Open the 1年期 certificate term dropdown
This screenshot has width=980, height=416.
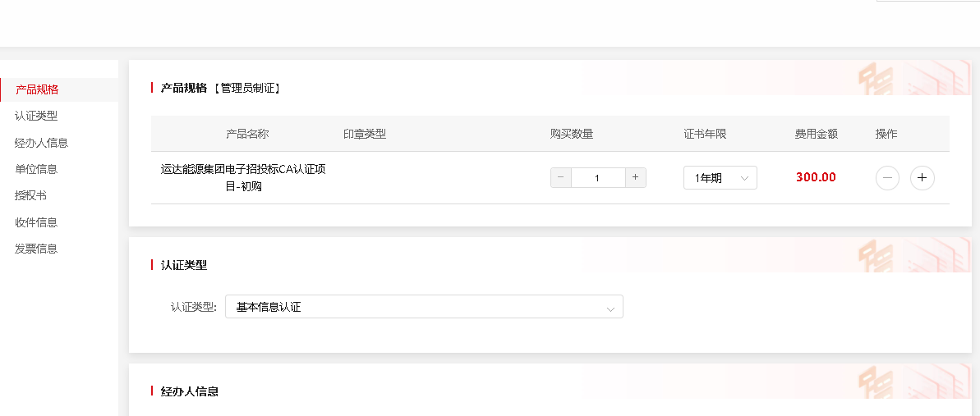(x=720, y=178)
